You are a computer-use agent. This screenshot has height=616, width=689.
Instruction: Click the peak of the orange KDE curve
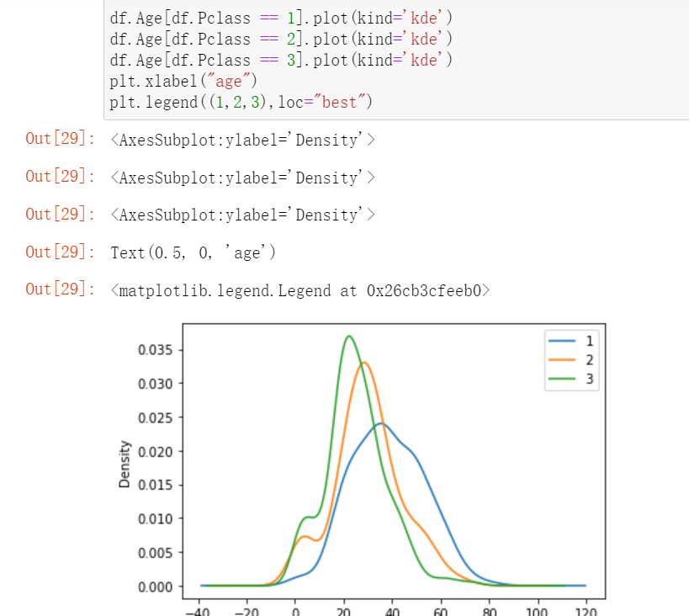[363, 363]
